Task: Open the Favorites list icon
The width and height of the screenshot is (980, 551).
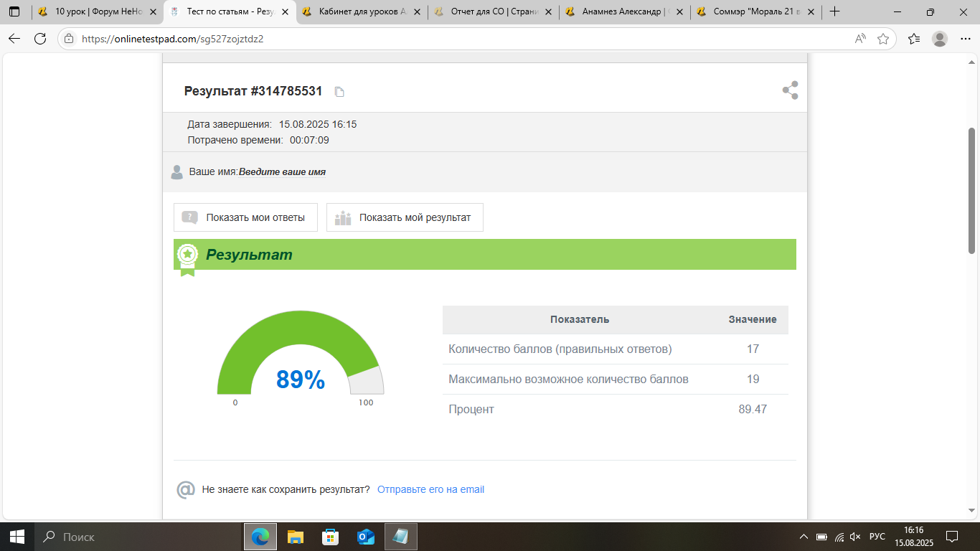Action: (x=914, y=39)
